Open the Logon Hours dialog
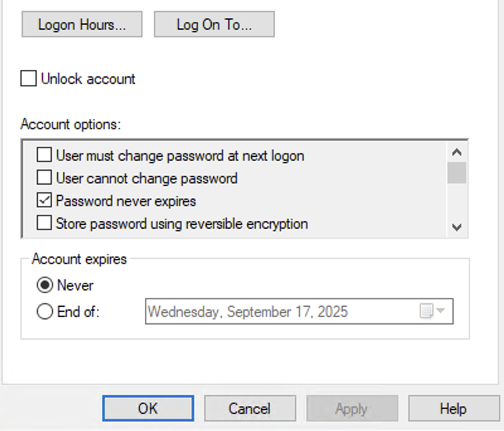This screenshot has height=431, width=504. click(81, 24)
